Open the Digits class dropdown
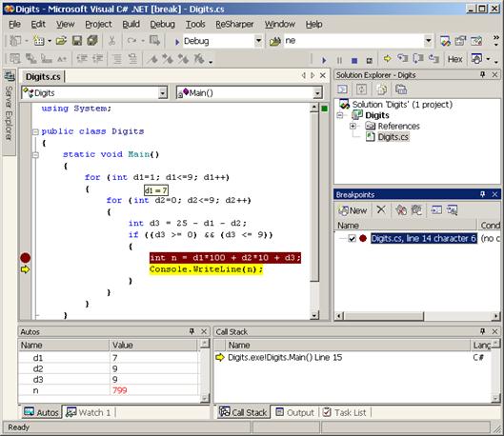Image resolution: width=504 pixels, height=436 pixels. 163,93
